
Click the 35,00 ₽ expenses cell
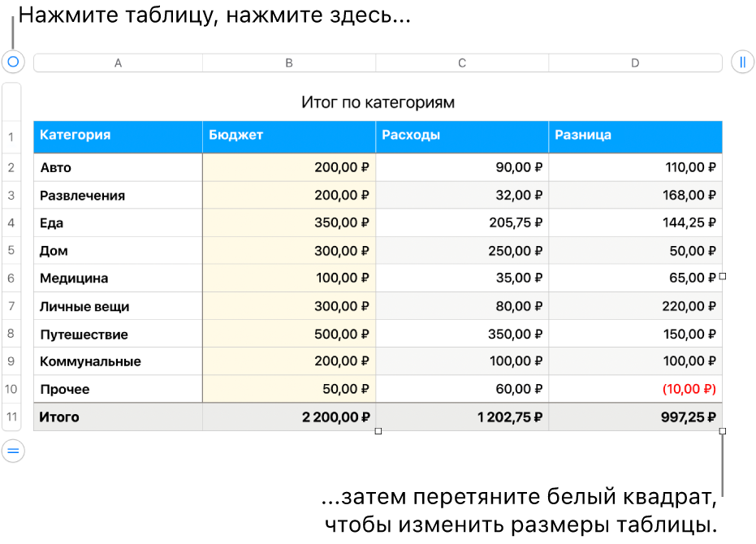[462, 278]
